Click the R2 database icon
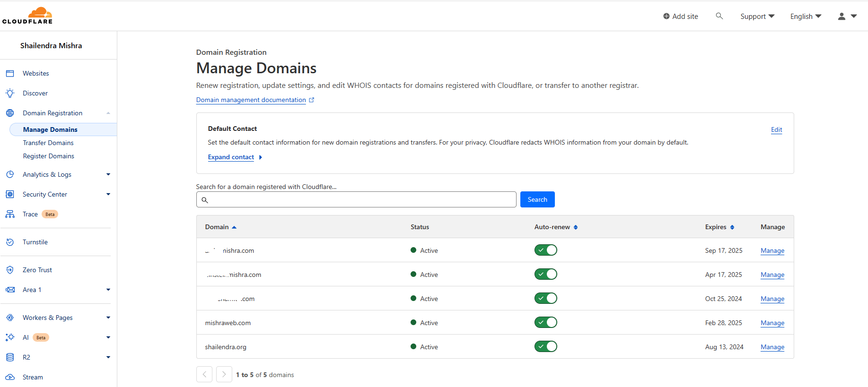This screenshot has height=387, width=868. point(10,357)
